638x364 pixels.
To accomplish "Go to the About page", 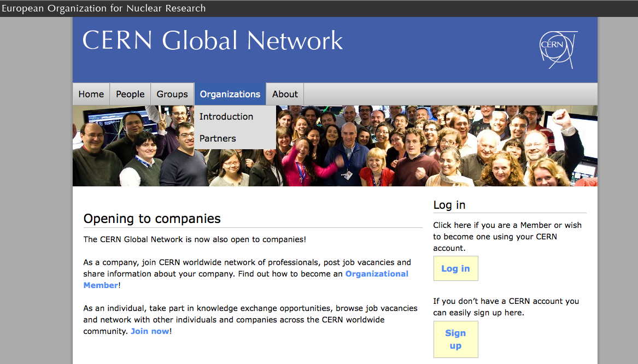I will [285, 93].
